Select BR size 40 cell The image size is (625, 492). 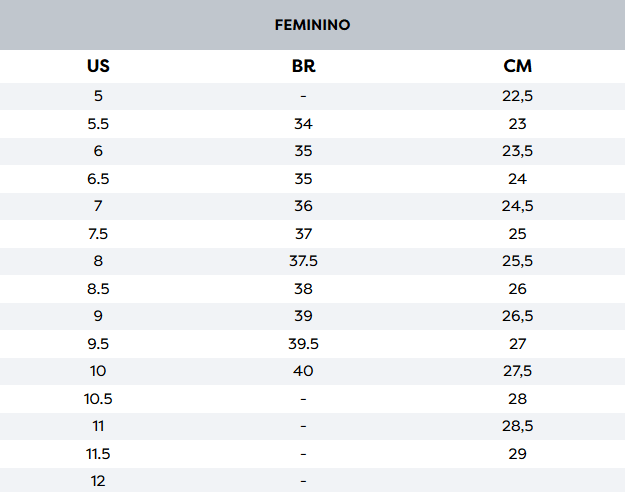coord(303,371)
